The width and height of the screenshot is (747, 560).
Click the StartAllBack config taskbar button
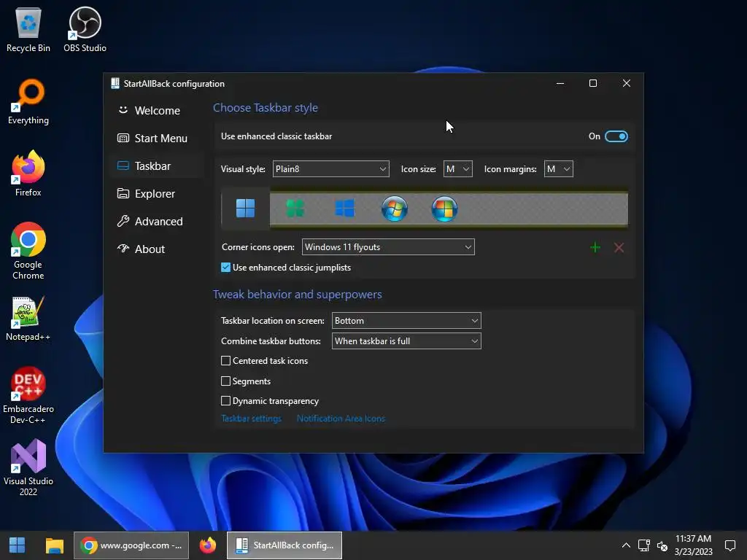click(285, 545)
